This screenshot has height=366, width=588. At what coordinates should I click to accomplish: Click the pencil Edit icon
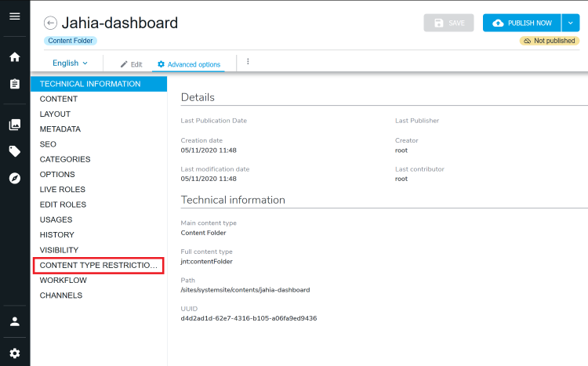pyautogui.click(x=124, y=64)
